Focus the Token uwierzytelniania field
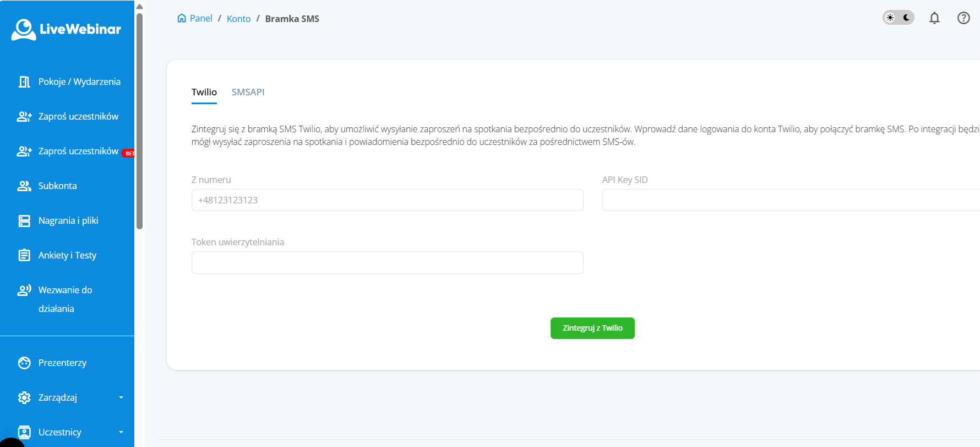Image resolution: width=980 pixels, height=447 pixels. (387, 262)
